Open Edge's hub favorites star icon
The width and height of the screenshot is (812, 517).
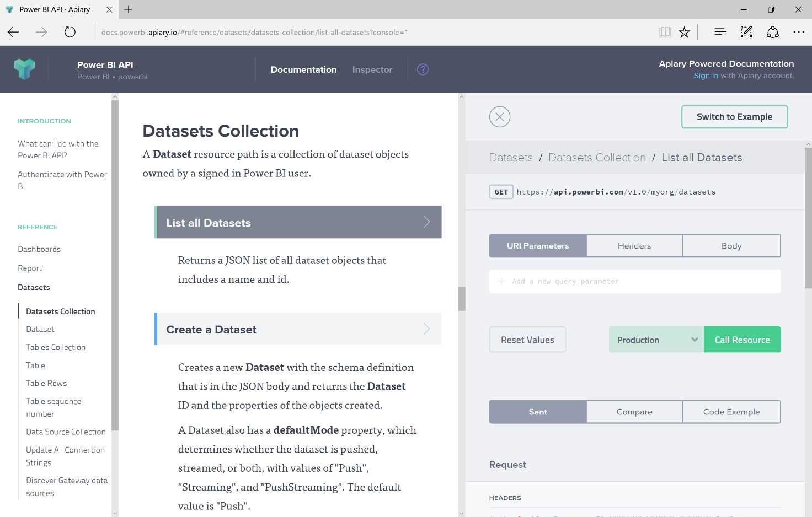tap(684, 32)
